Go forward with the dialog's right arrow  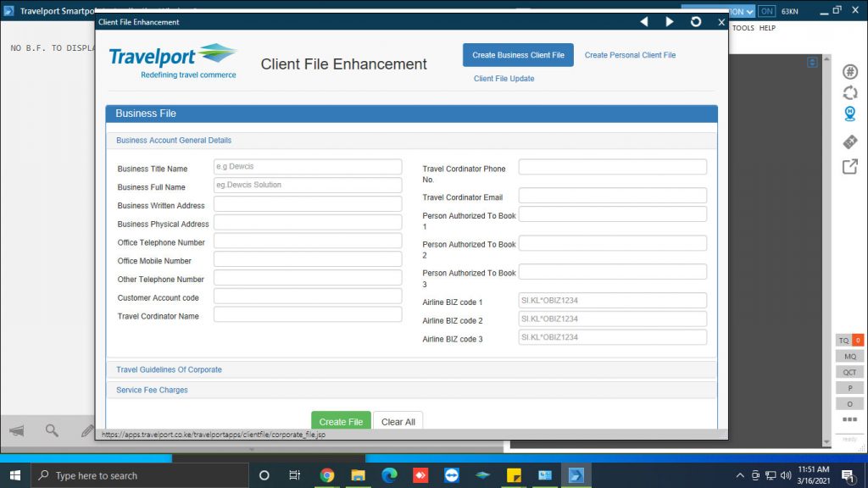coord(670,21)
